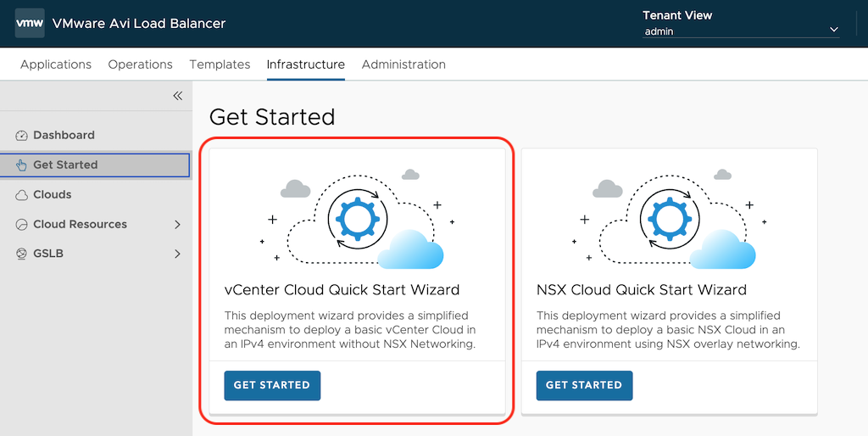This screenshot has width=868, height=436.
Task: Expand the Cloud Resources submenu chevron
Action: click(177, 225)
